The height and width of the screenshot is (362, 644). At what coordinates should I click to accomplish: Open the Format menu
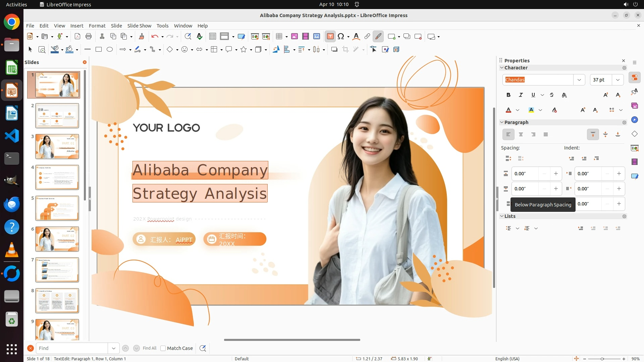click(97, 26)
